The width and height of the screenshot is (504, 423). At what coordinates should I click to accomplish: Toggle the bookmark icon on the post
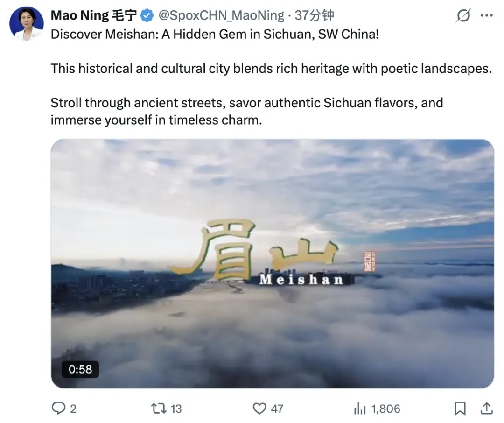click(460, 409)
